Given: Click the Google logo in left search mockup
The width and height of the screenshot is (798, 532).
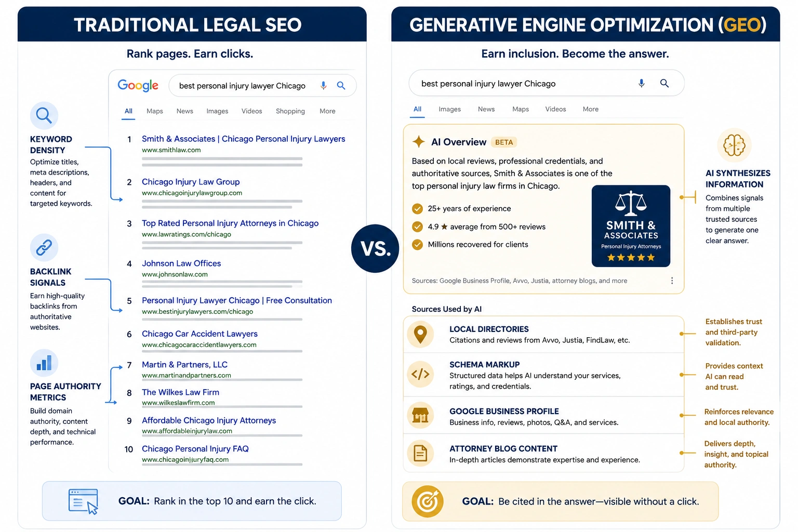Looking at the screenshot, I should click(x=138, y=86).
